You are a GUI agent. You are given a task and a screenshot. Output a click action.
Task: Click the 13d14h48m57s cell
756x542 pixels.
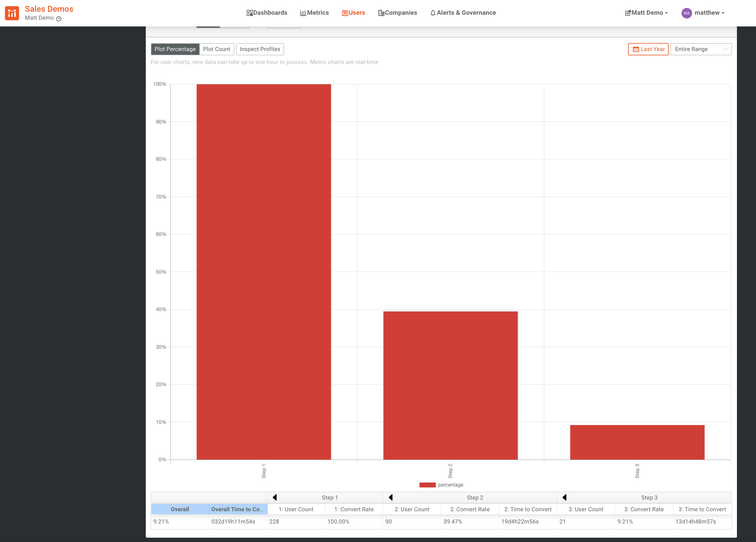[x=702, y=521]
